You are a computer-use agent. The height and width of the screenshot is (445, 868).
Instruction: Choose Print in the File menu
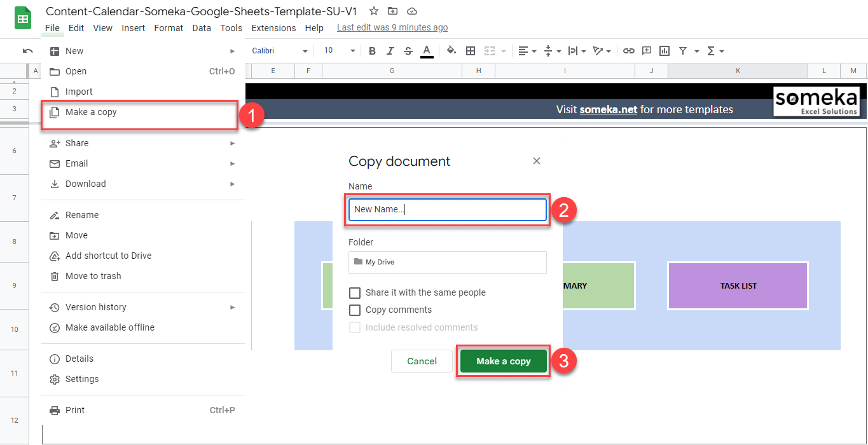143,410
